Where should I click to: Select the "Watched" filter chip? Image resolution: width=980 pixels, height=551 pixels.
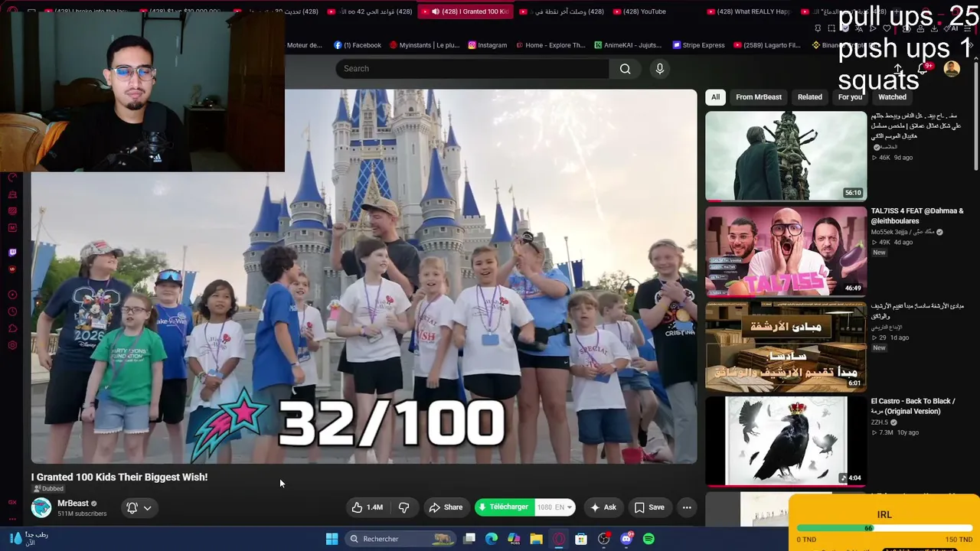tap(892, 97)
